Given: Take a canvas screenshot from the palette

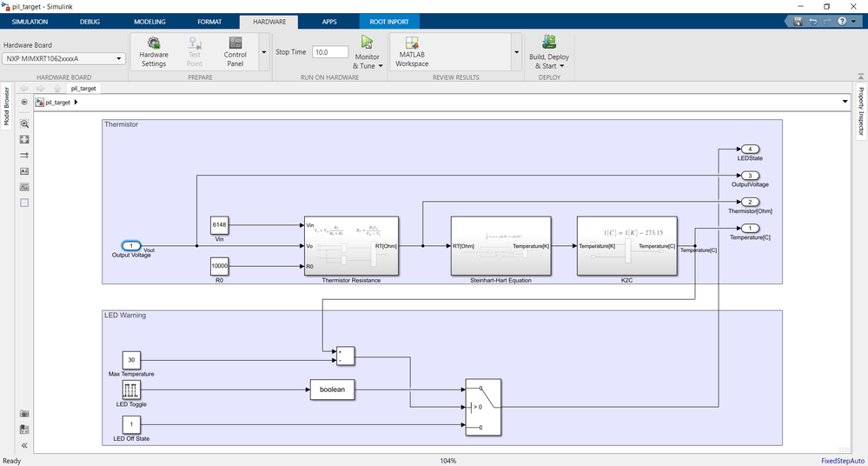Looking at the screenshot, I should point(24,413).
